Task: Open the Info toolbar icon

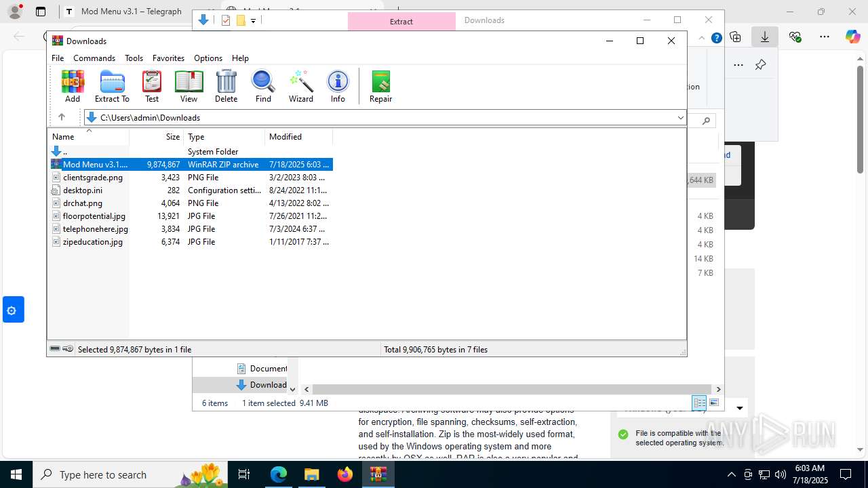Action: tap(338, 86)
